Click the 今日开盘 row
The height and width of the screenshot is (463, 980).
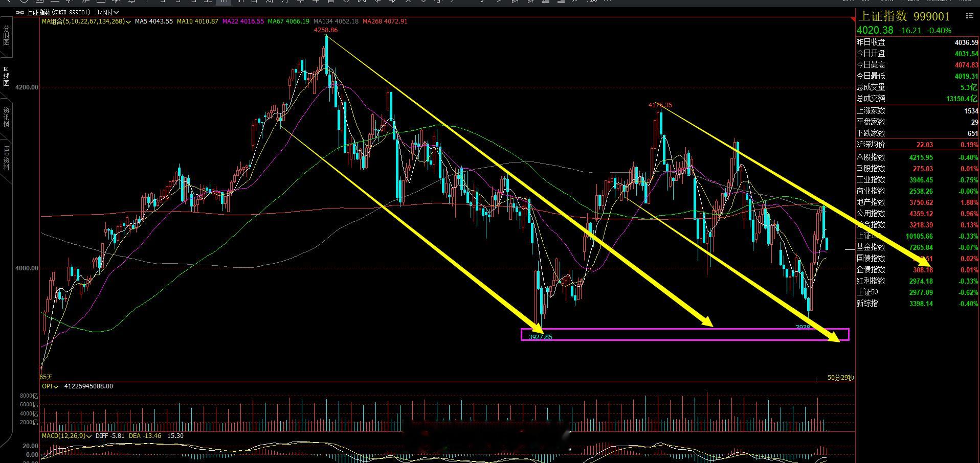pos(918,54)
